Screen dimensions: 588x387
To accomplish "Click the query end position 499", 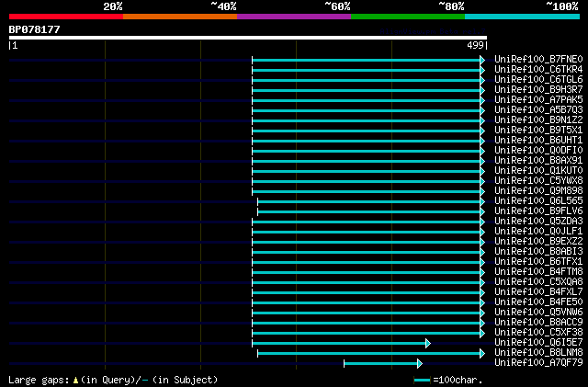I will point(475,46).
